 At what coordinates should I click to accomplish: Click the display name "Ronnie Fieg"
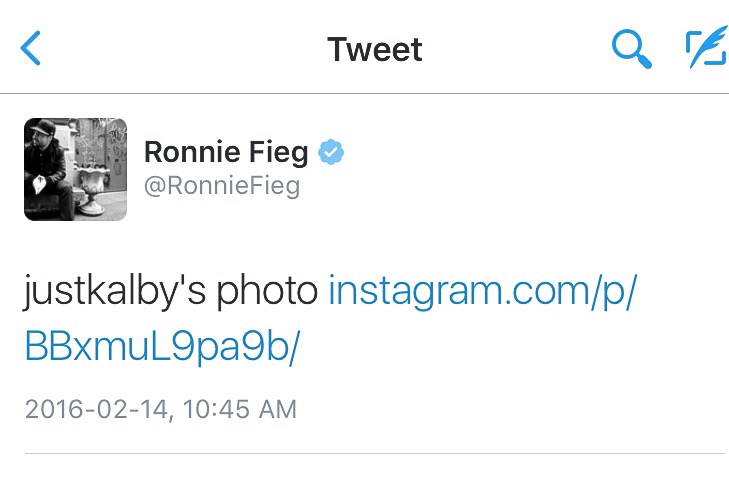pos(227,152)
